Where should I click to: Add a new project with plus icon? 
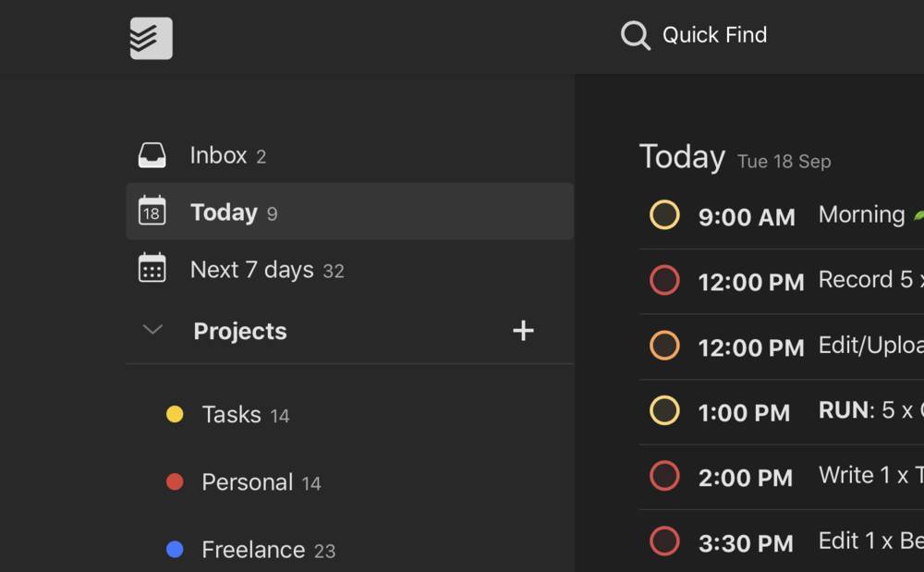pos(523,331)
